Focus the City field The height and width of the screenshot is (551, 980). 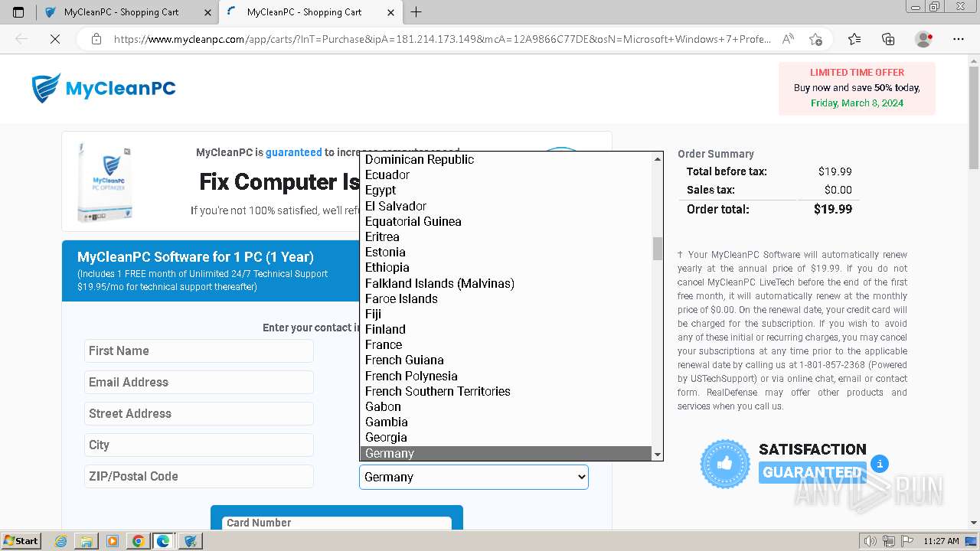point(199,445)
